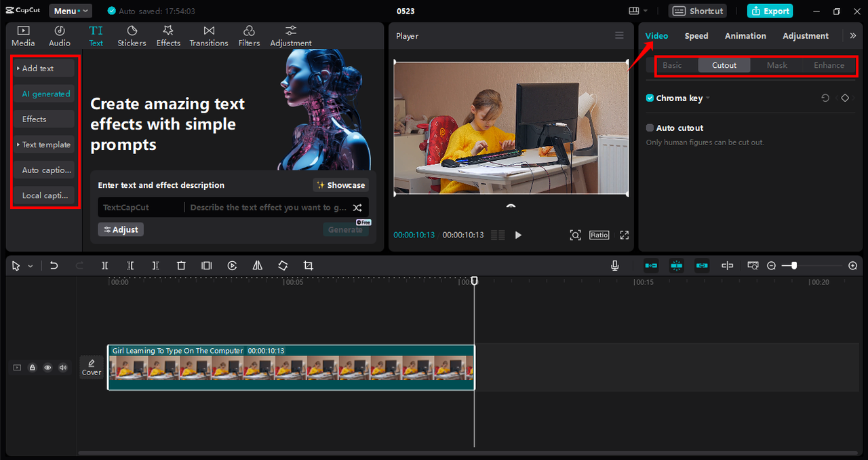Click the text effect description field
Screen dimensions: 868x460
[269, 208]
